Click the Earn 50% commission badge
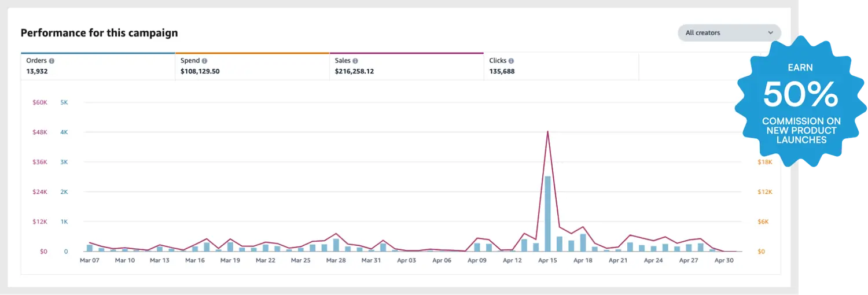868x295 pixels. [801, 101]
